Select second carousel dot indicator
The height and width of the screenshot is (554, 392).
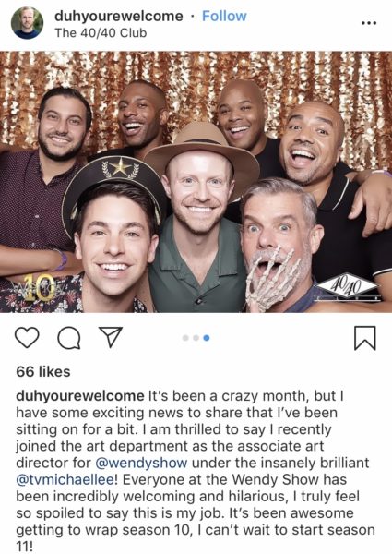196,338
